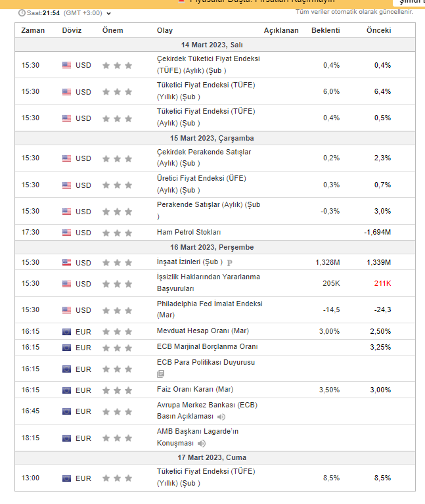425x504 pixels.
Task: Click the Zaman column header
Action: pyautogui.click(x=33, y=30)
